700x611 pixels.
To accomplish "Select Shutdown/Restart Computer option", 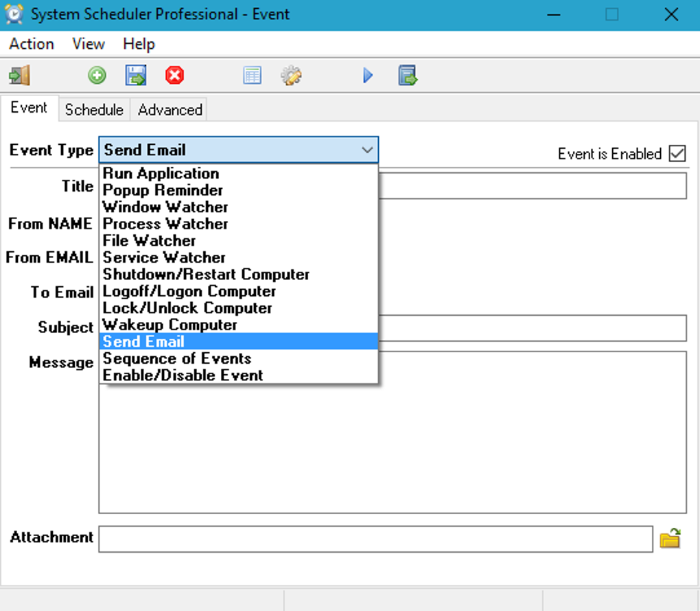I will coord(239,274).
